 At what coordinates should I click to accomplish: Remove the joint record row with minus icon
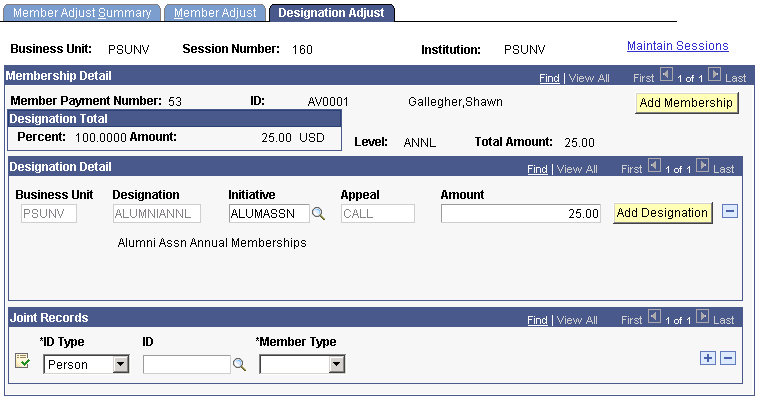pos(728,358)
